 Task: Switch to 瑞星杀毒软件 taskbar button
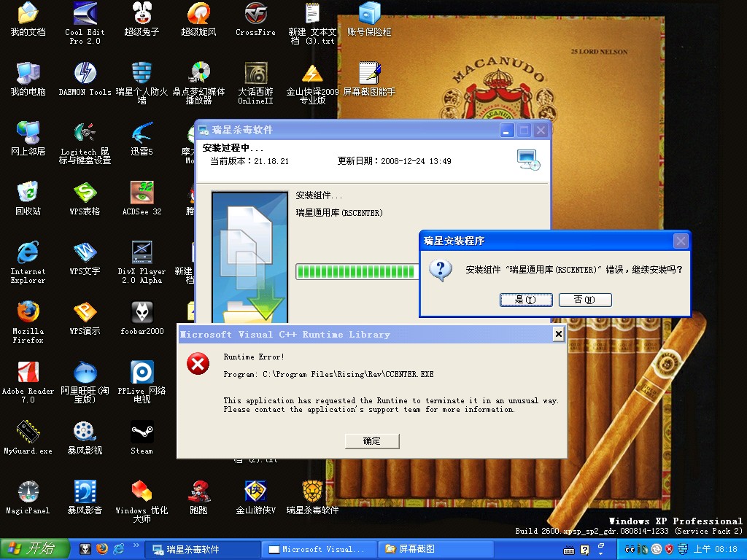coord(201,550)
